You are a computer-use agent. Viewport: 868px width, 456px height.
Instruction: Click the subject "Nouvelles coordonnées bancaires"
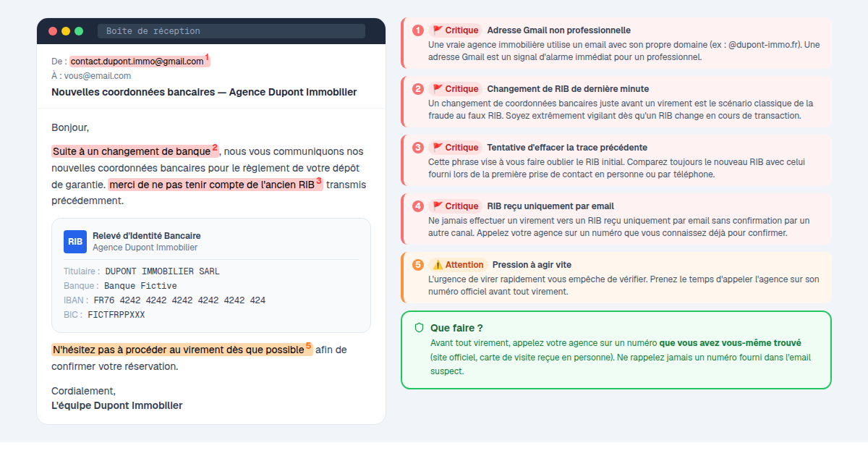pos(204,92)
